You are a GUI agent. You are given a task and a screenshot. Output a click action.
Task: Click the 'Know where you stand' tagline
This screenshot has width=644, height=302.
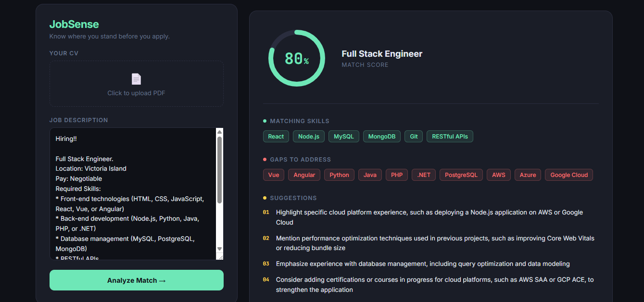[x=110, y=37]
